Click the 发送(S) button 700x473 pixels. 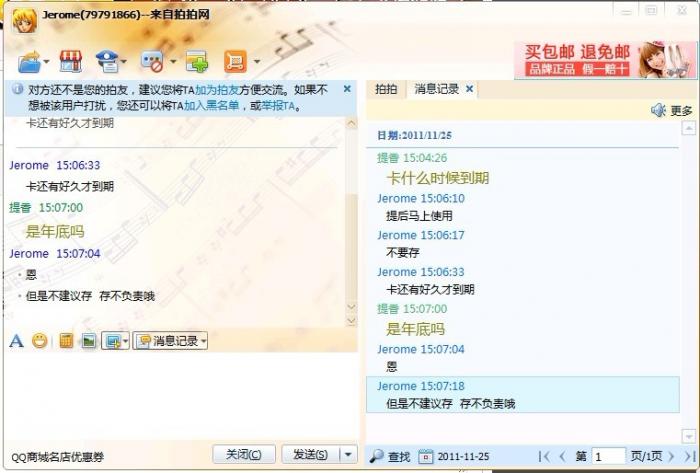(x=310, y=454)
